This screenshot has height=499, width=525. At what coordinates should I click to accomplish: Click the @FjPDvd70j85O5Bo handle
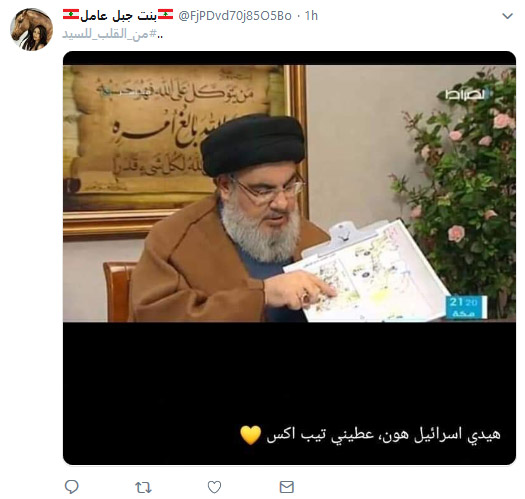tap(235, 16)
